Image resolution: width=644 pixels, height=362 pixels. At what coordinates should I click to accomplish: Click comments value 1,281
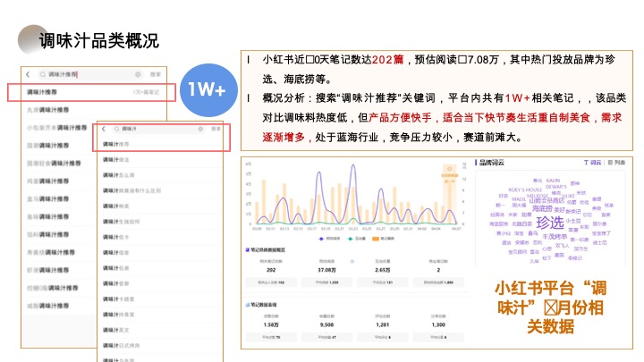pyautogui.click(x=383, y=324)
